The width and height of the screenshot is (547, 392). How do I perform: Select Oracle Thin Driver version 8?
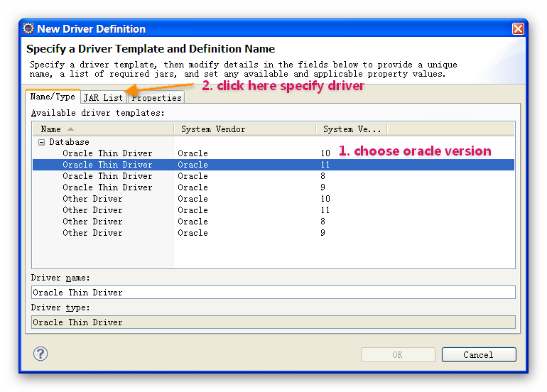273,176
